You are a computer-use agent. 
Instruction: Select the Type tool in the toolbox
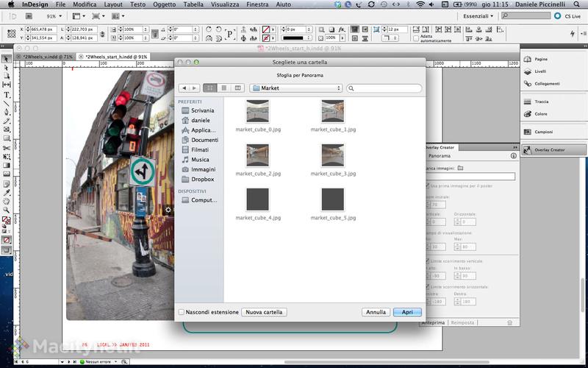point(7,94)
